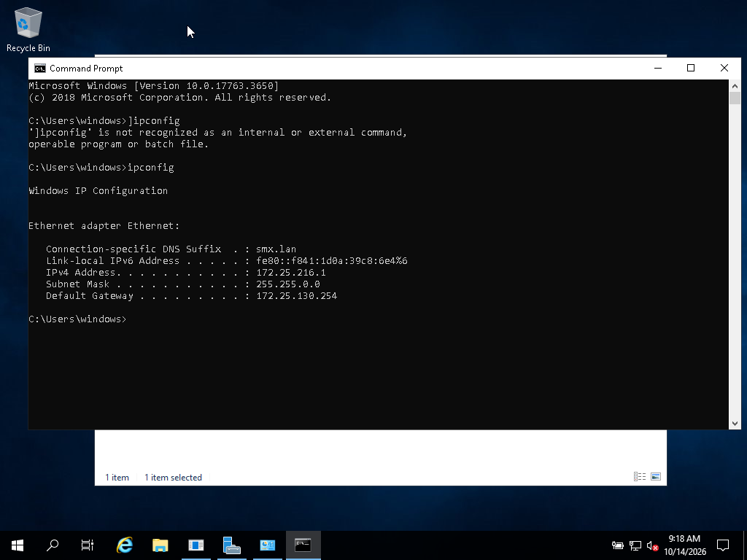Click the final C:\Users\windows> prompt line

(x=77, y=319)
